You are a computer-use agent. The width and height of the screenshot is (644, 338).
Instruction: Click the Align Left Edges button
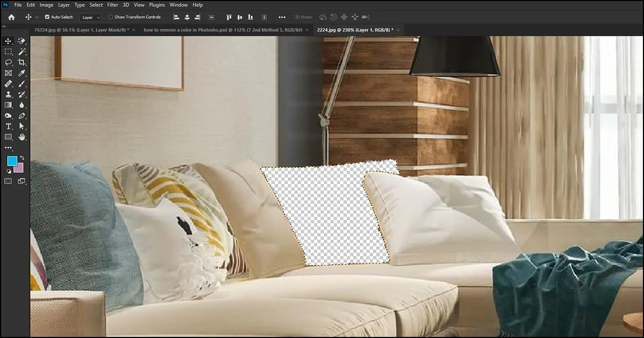(175, 17)
